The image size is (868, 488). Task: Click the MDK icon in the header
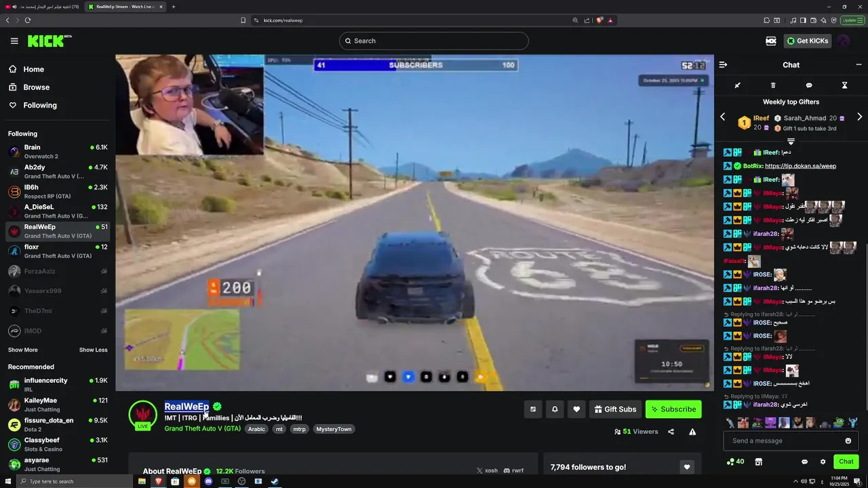tap(771, 41)
